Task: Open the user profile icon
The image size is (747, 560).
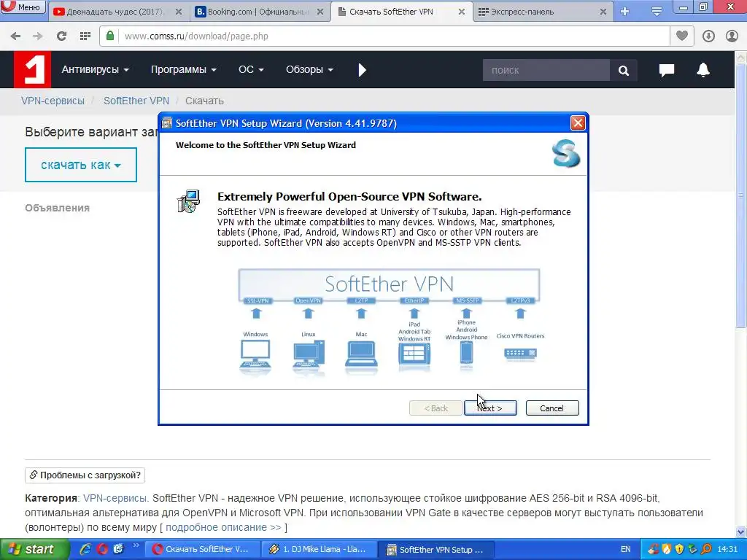Action: coord(732,36)
